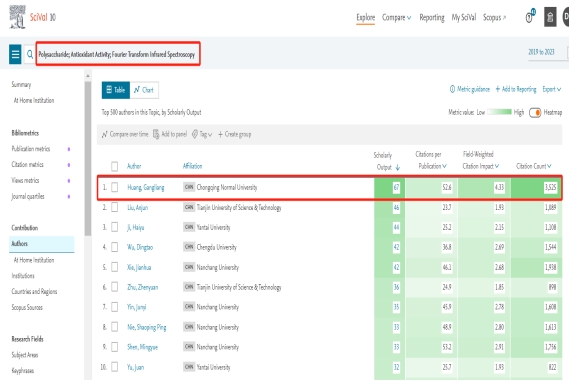Open the hamburger menu icon
This screenshot has height=381, width=570.
pos(15,54)
